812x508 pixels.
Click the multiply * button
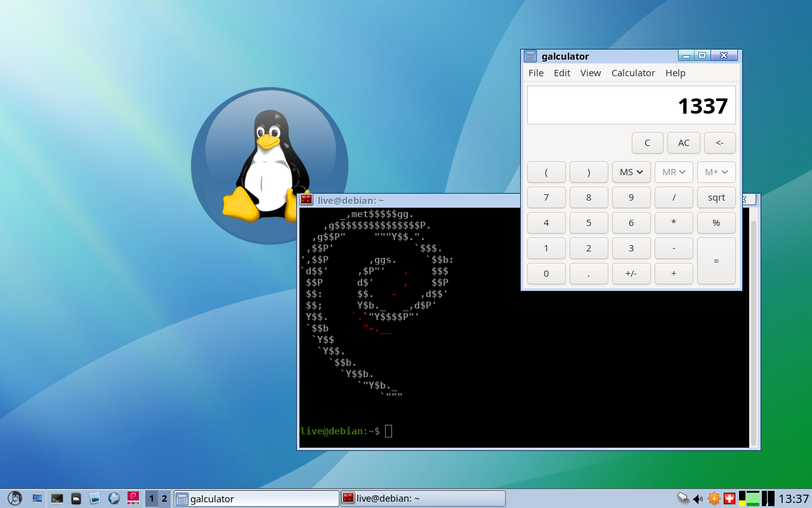point(674,223)
